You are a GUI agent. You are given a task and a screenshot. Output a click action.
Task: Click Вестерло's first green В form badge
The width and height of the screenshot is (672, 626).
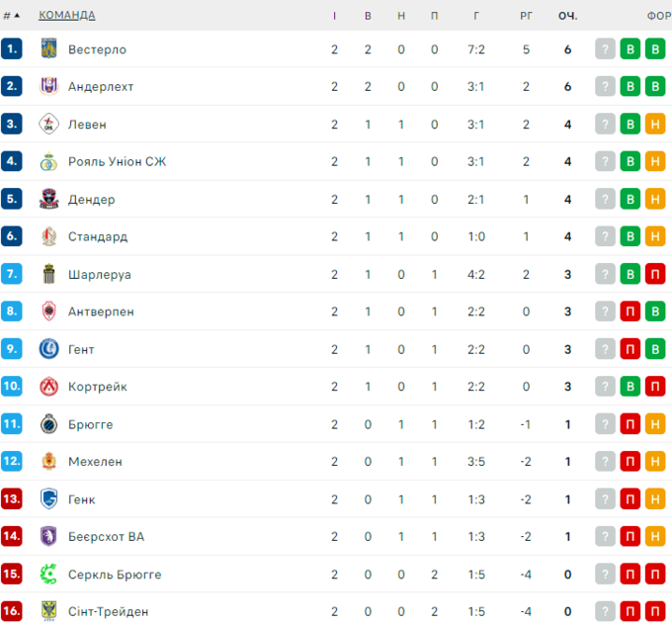tap(630, 48)
